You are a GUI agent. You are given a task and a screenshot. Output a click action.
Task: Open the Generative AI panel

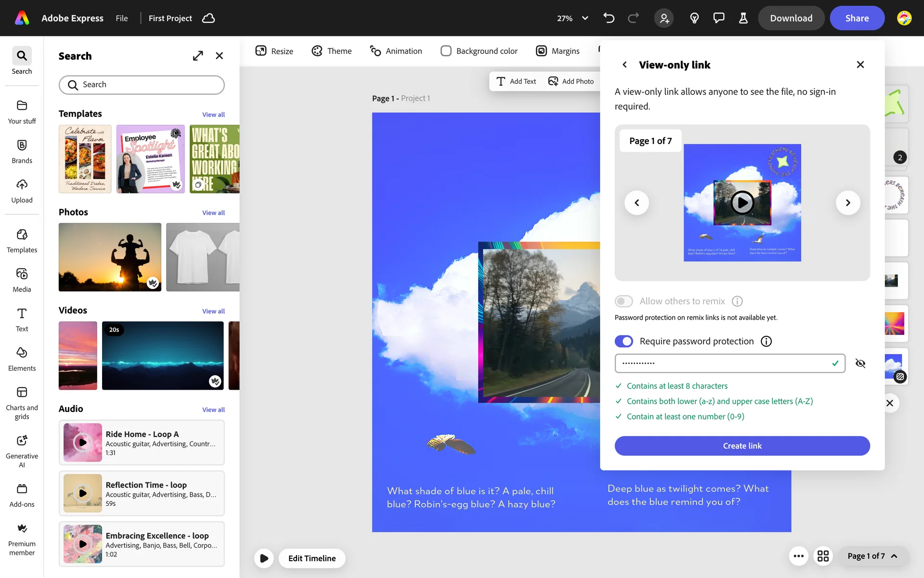pos(22,450)
